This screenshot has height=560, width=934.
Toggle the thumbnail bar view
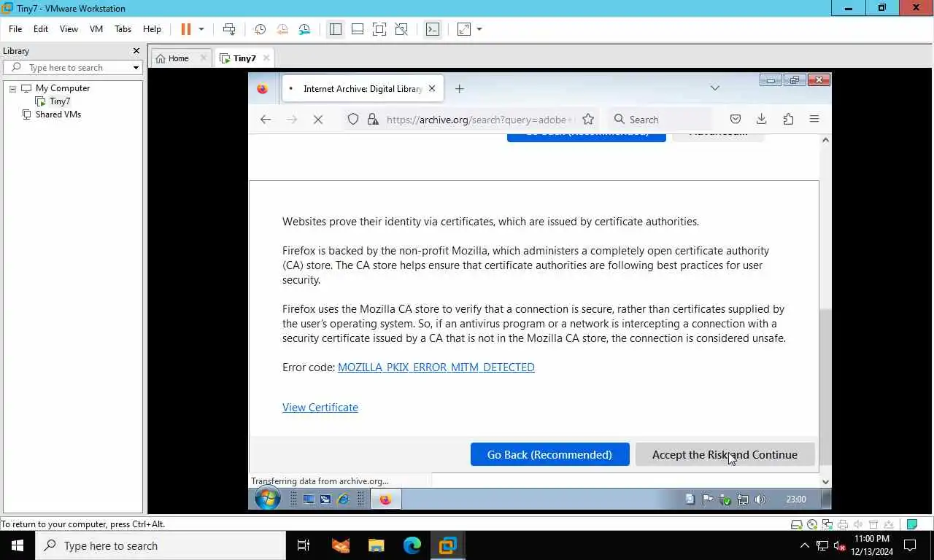[358, 29]
